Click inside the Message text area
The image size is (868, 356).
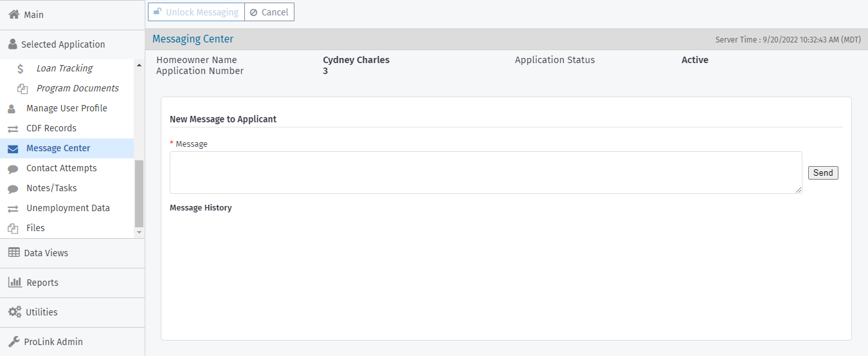click(485, 173)
